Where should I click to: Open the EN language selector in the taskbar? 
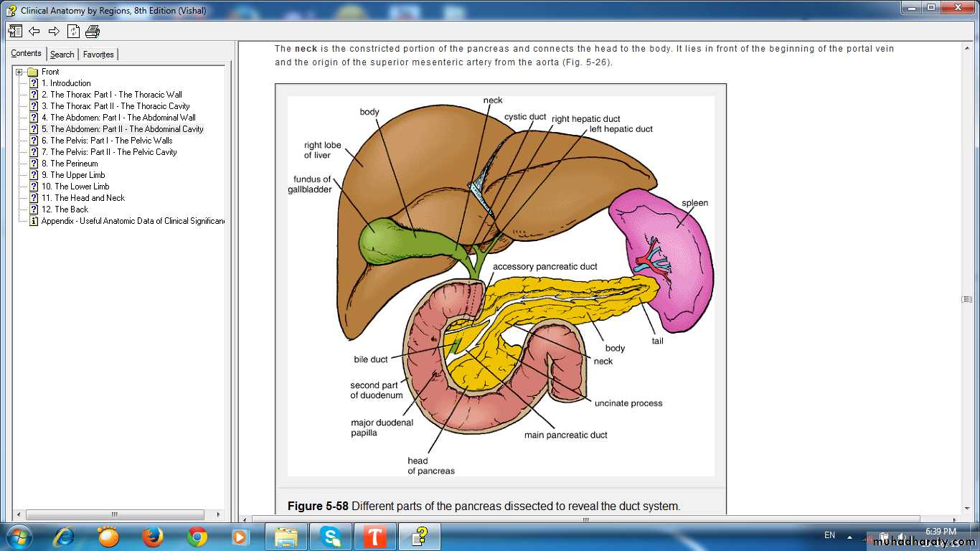click(x=829, y=535)
